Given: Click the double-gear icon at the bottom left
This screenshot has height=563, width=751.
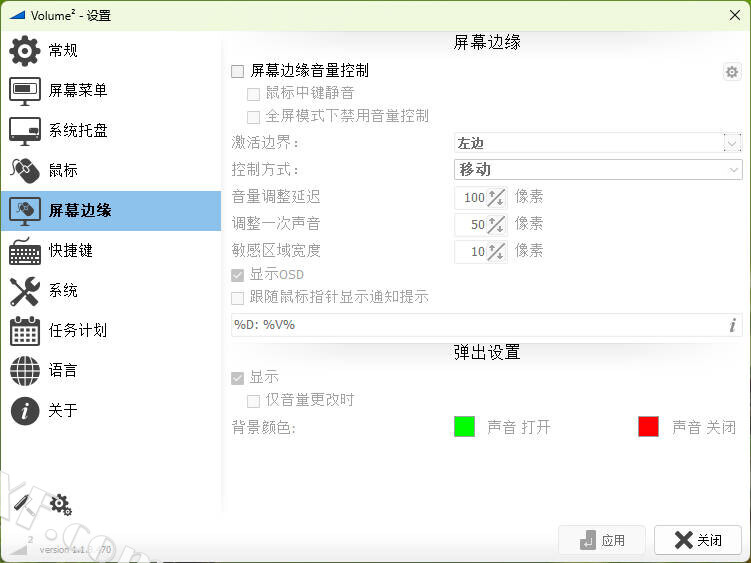Looking at the screenshot, I should pyautogui.click(x=60, y=504).
